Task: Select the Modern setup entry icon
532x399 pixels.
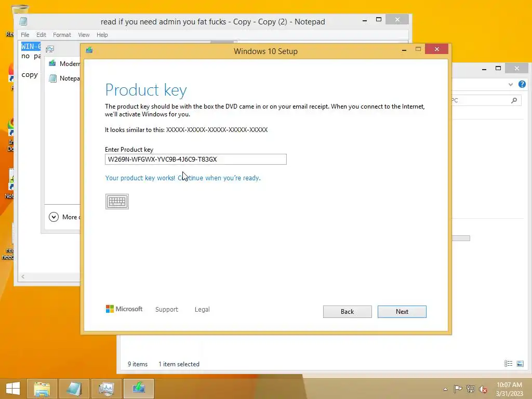Action: pos(52,63)
